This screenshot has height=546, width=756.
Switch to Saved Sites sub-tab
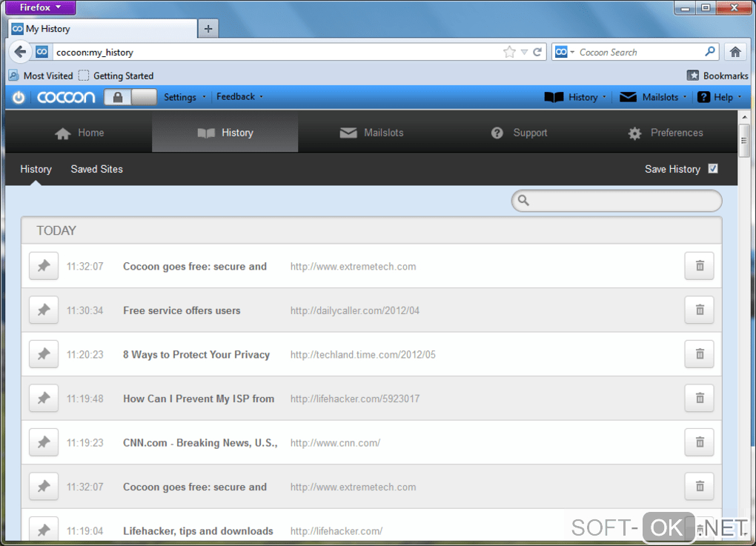pyautogui.click(x=96, y=169)
